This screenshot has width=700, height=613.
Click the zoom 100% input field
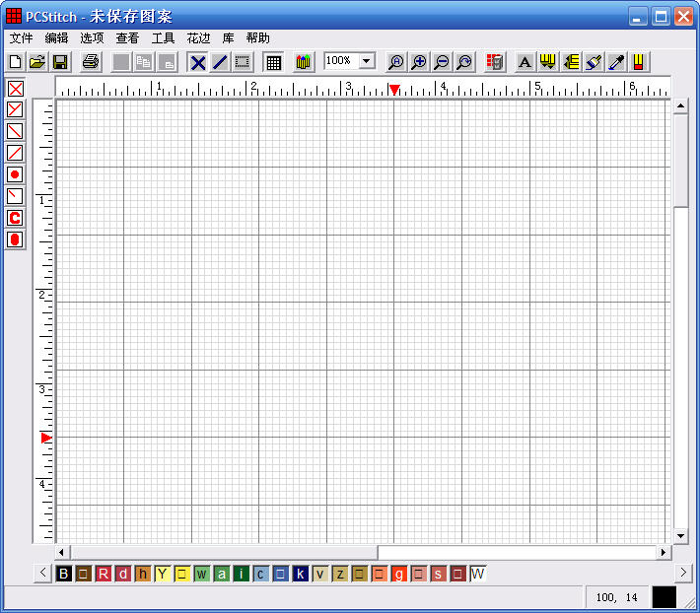(x=341, y=60)
